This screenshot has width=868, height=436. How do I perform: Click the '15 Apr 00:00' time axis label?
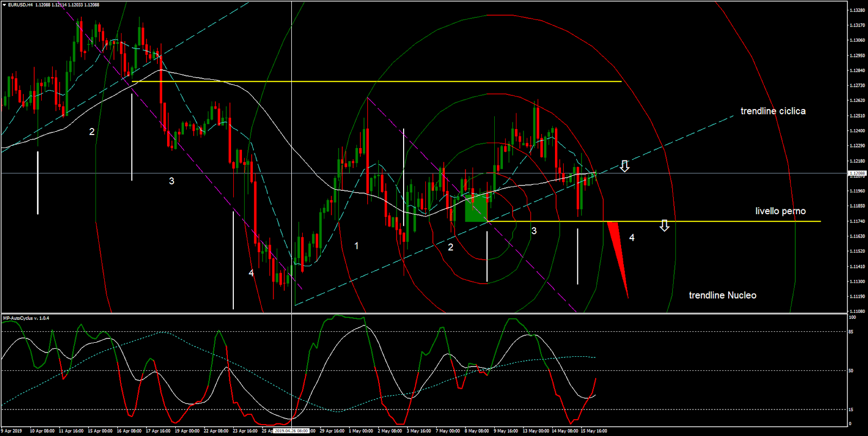pos(100,431)
